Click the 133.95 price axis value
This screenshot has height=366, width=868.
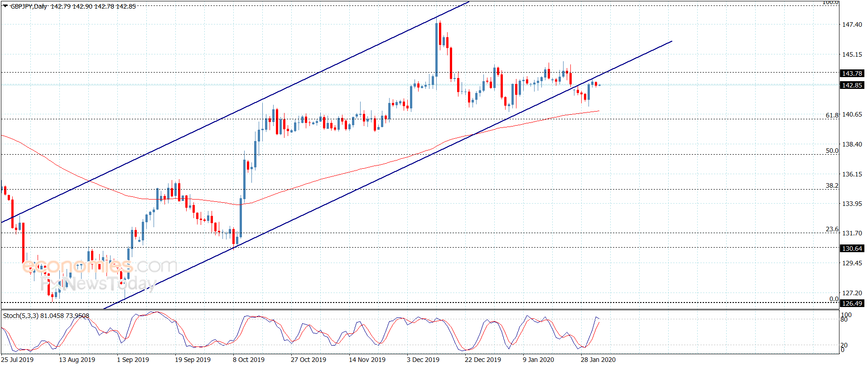point(852,204)
